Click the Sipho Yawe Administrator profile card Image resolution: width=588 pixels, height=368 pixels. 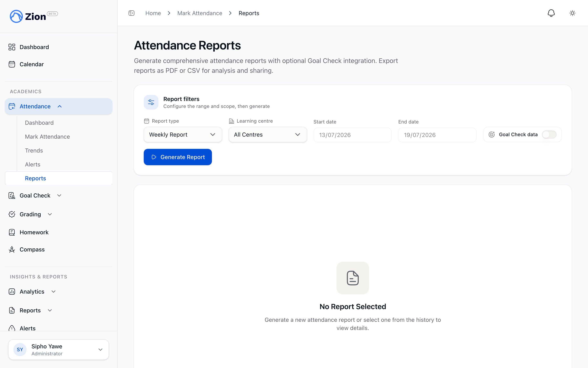coord(59,350)
